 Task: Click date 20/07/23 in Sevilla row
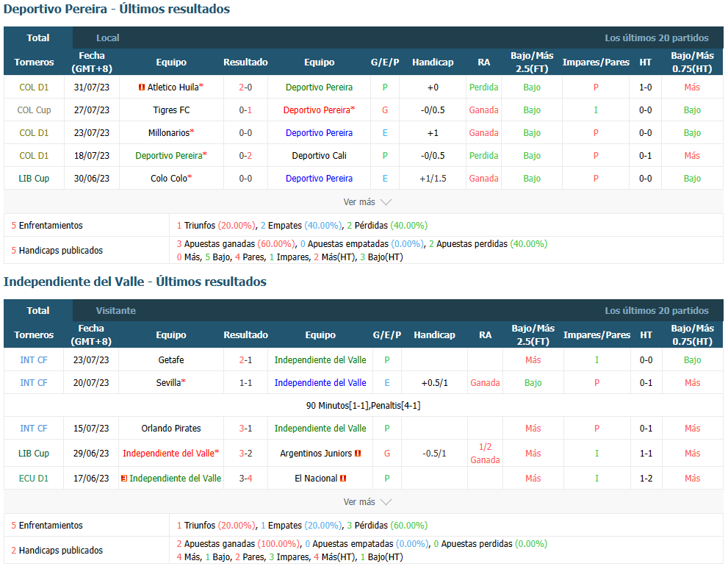(91, 383)
